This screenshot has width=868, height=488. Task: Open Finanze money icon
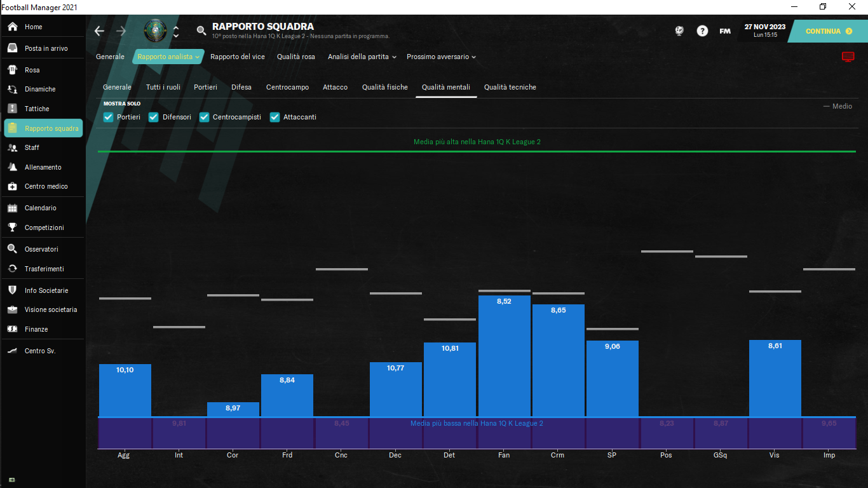(12, 329)
